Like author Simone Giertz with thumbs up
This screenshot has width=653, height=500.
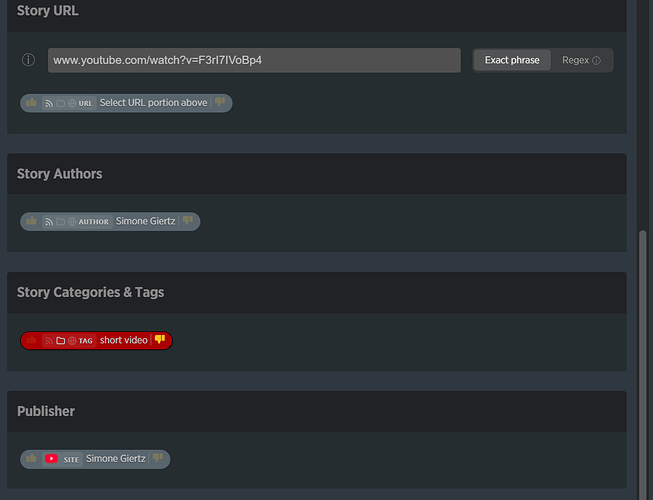[32, 221]
